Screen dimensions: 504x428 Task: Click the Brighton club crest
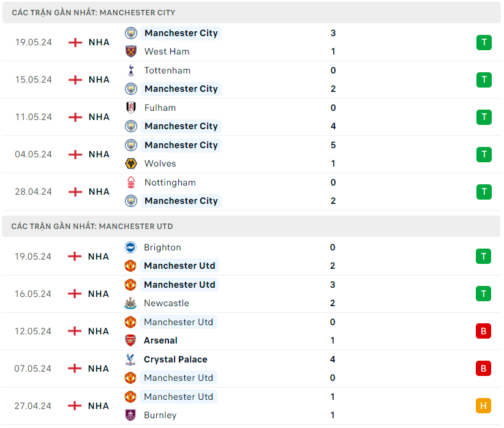click(x=130, y=247)
